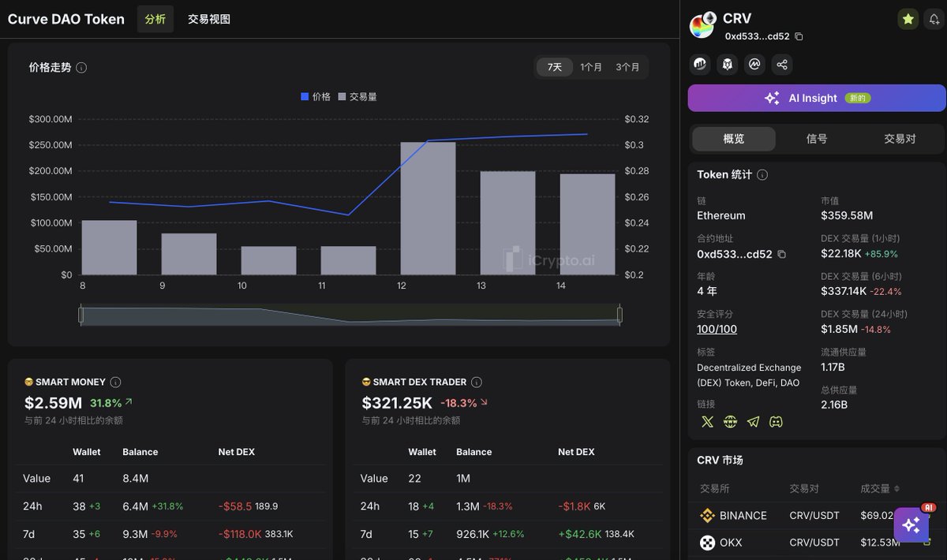Switch to the 信号 tab
The height and width of the screenshot is (560, 947).
tap(817, 139)
